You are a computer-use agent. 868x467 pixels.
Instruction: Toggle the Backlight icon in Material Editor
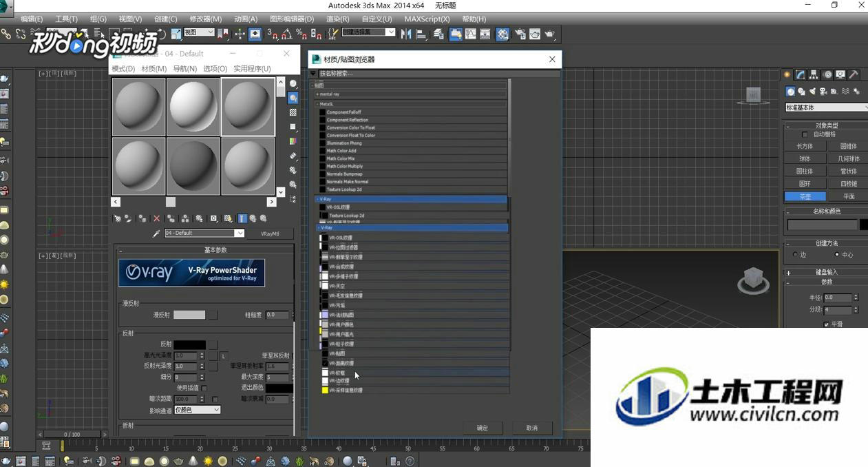pyautogui.click(x=293, y=98)
